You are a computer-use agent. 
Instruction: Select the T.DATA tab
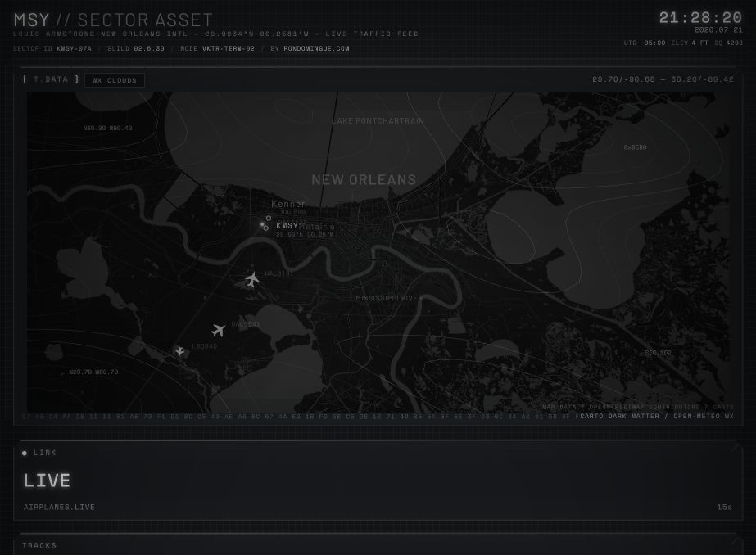pyautogui.click(x=51, y=79)
